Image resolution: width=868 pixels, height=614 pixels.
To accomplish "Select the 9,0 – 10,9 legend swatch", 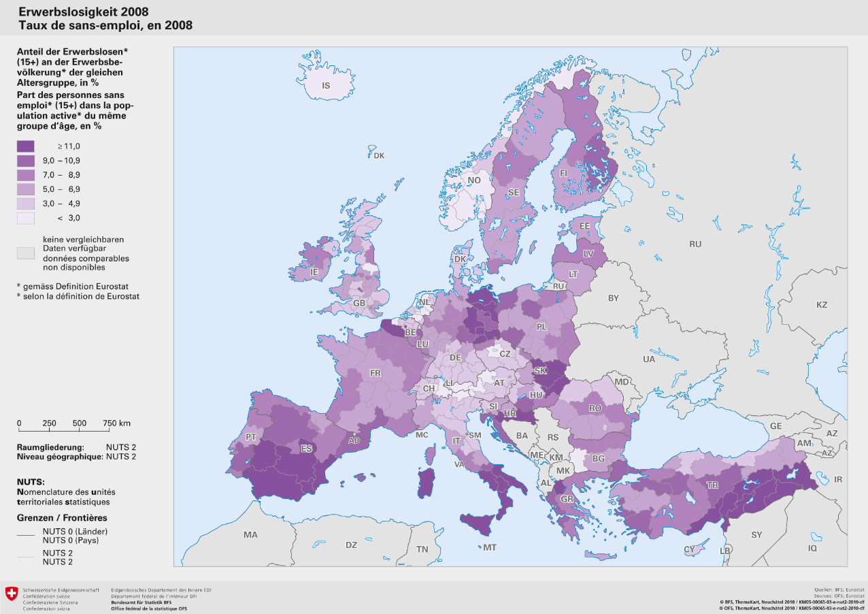I will (26, 161).
